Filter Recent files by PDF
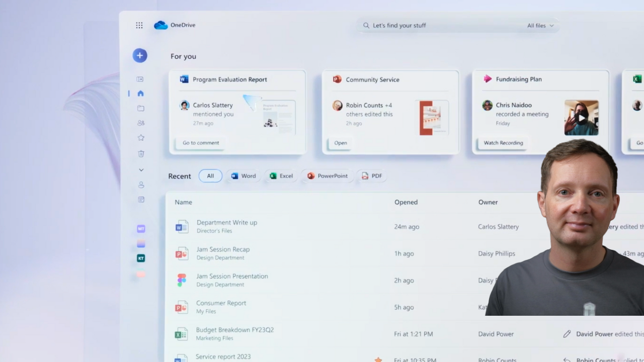The image size is (644, 362). (372, 176)
